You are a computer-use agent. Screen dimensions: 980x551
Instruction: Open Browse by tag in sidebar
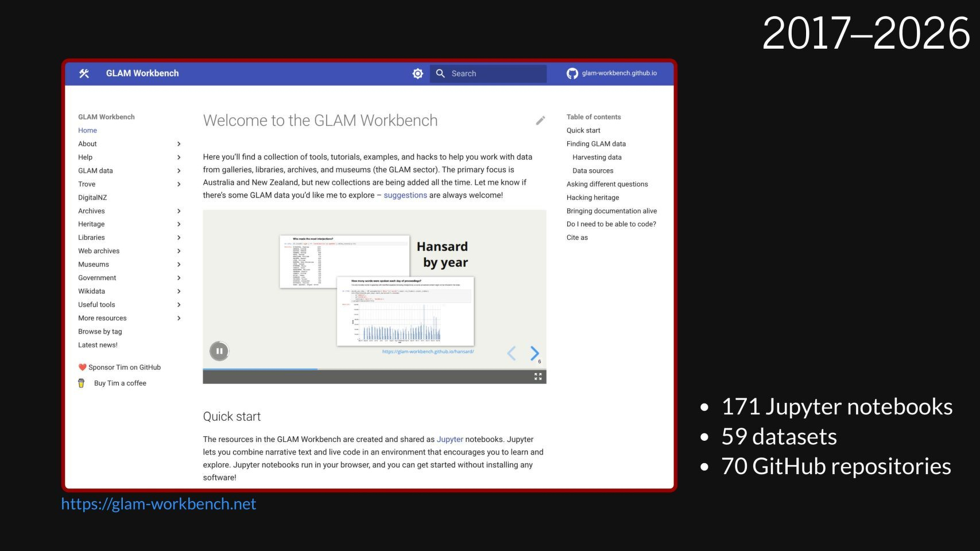point(100,331)
